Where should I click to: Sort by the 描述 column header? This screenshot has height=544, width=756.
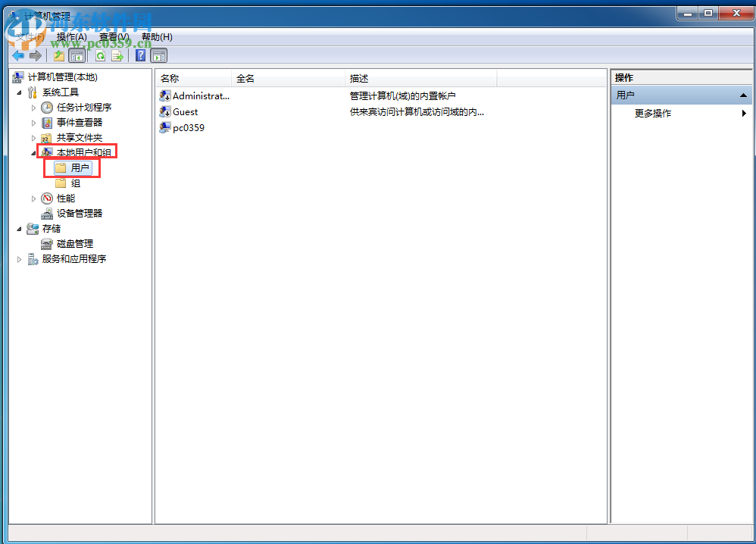[421, 78]
